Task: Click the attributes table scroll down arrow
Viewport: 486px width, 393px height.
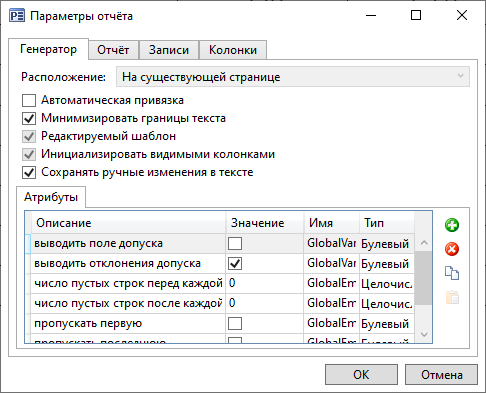Action: 424,334
